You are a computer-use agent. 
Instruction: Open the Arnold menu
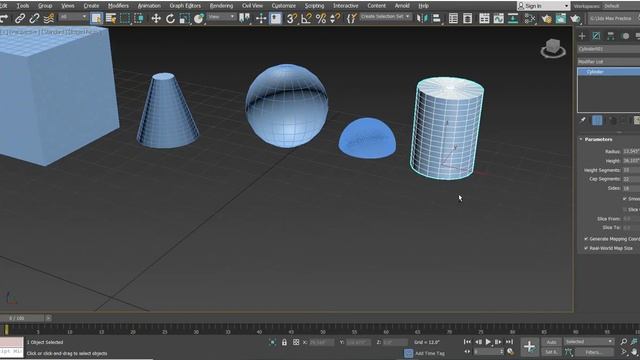402,6
